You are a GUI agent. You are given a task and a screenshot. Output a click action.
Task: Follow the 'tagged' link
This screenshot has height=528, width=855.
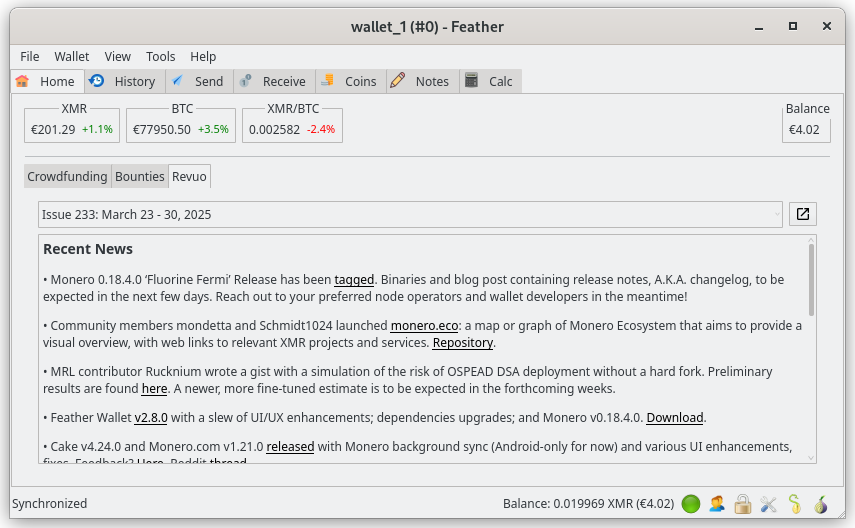click(354, 280)
